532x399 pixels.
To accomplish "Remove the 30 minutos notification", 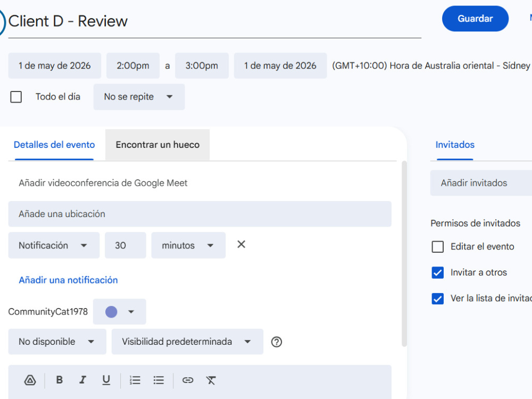I will (241, 244).
